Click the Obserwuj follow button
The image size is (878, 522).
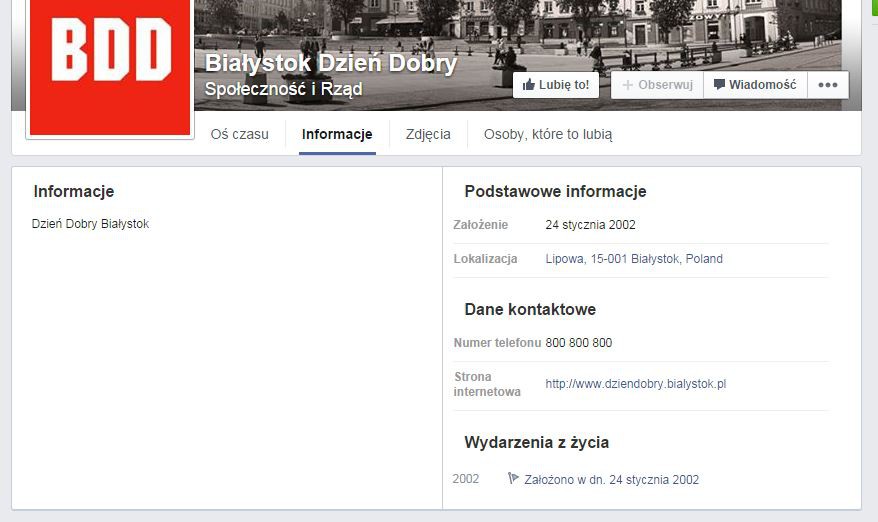coord(657,85)
